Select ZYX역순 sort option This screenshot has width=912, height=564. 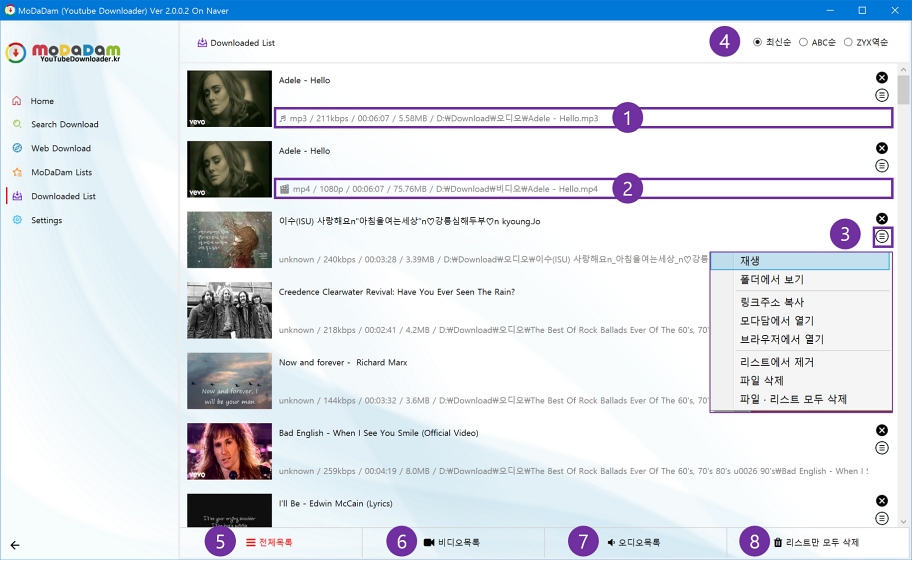[x=865, y=42]
